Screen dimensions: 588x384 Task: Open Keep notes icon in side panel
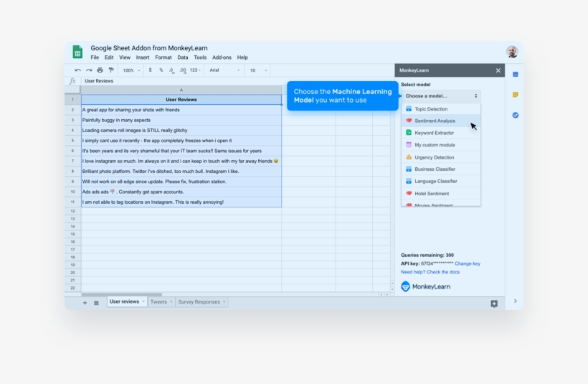pos(516,95)
